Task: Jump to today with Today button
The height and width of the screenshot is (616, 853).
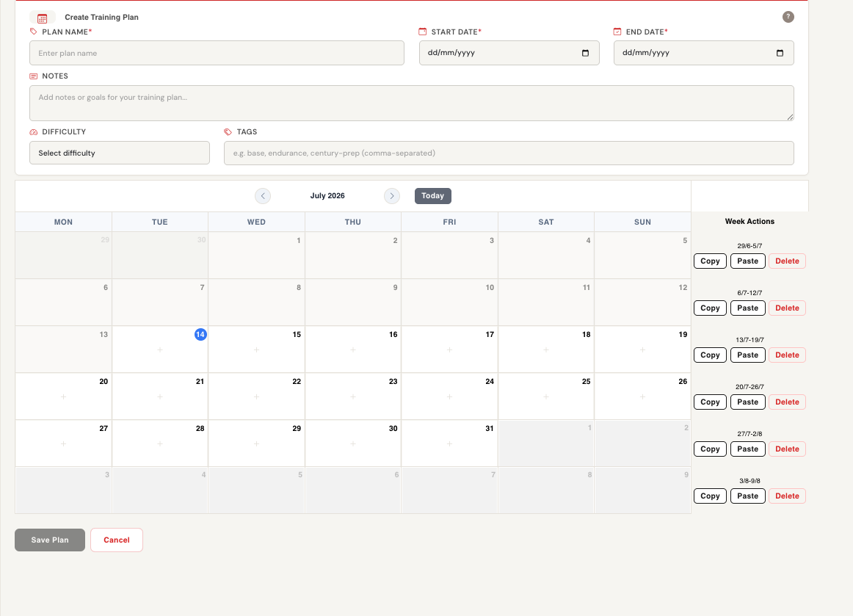Action: pos(432,196)
